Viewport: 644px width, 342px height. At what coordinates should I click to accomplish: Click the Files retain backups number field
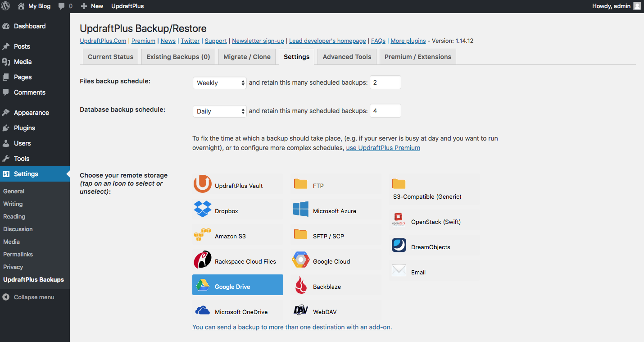point(385,82)
